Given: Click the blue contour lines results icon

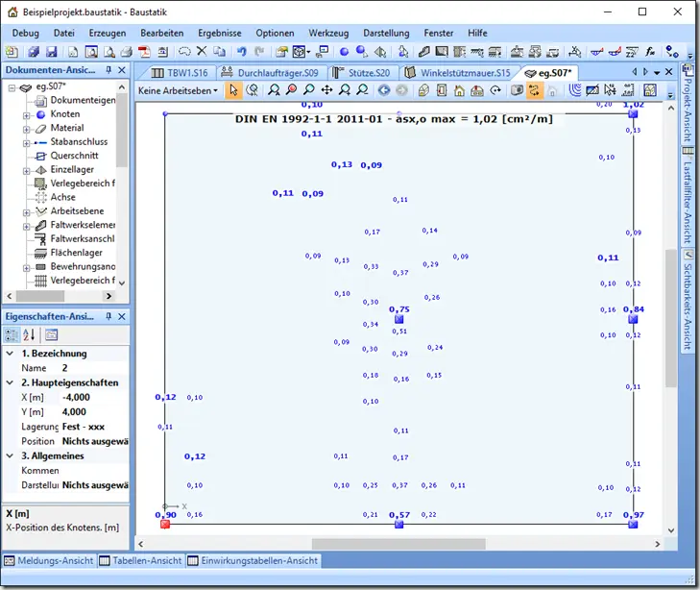Looking at the screenshot, I should (x=575, y=90).
